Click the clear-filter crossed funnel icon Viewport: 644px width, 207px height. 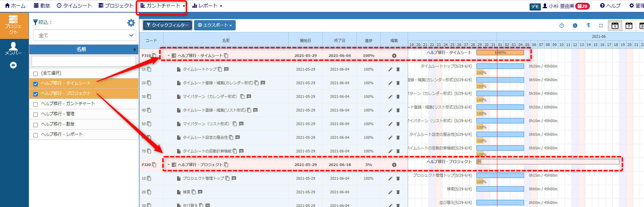coord(588,26)
